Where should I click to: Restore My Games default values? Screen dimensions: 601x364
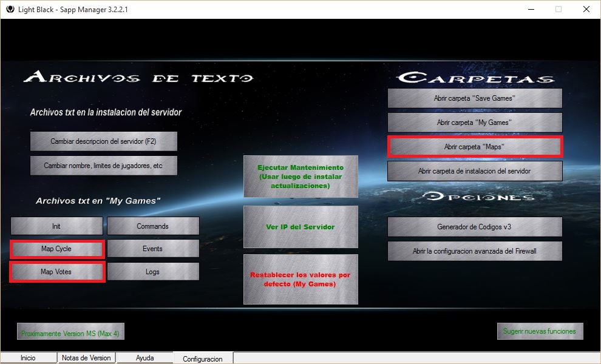[300, 279]
